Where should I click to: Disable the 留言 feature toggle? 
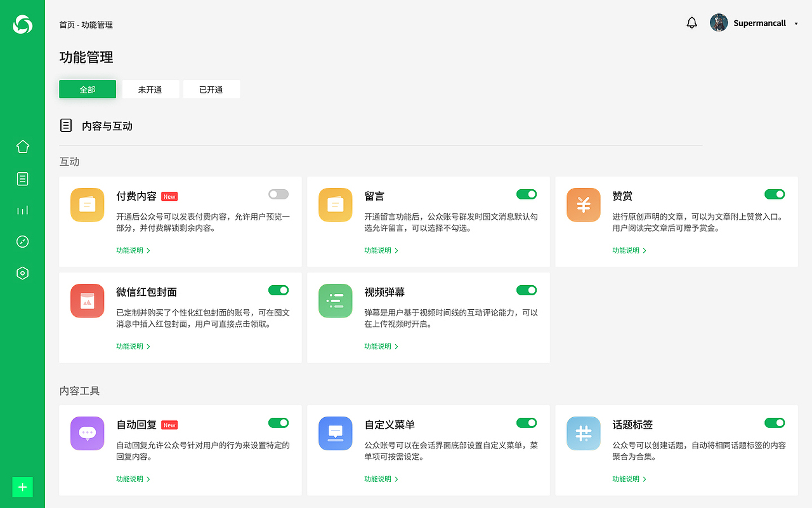tap(526, 194)
